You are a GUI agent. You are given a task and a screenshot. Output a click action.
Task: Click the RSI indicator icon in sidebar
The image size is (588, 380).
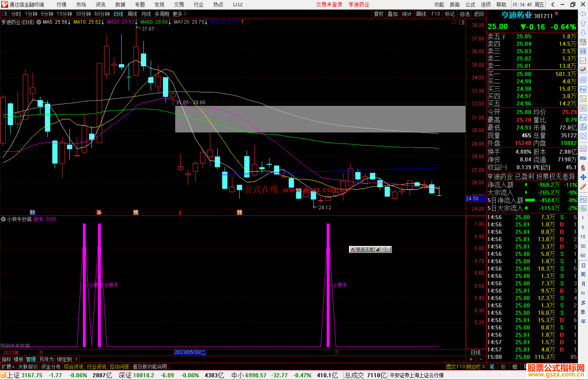pyautogui.click(x=583, y=158)
